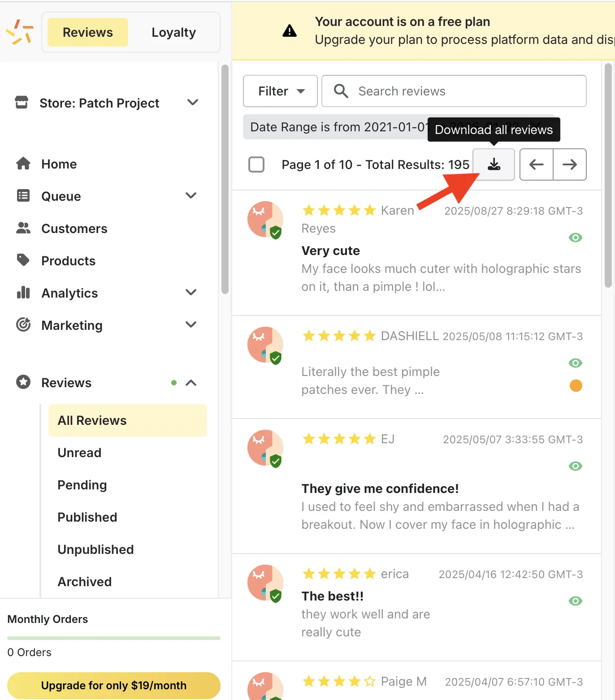Click the Products tag icon
Viewport: 615px width, 700px height.
(23, 260)
